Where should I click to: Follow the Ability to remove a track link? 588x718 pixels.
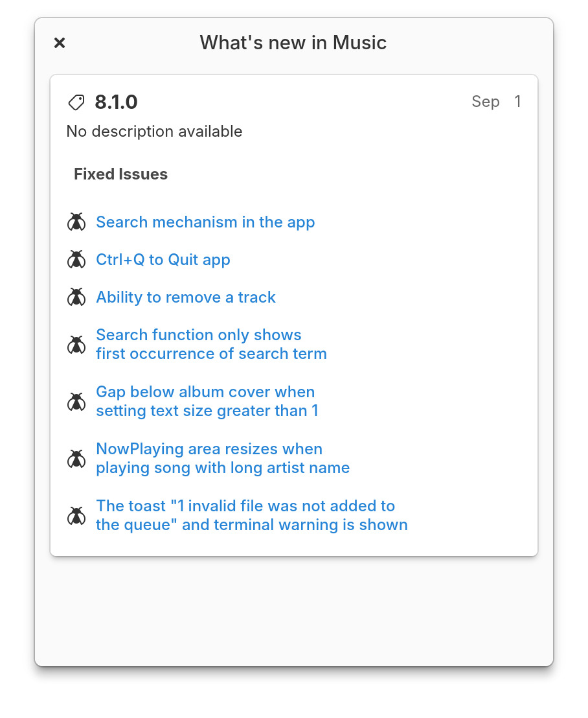(186, 297)
